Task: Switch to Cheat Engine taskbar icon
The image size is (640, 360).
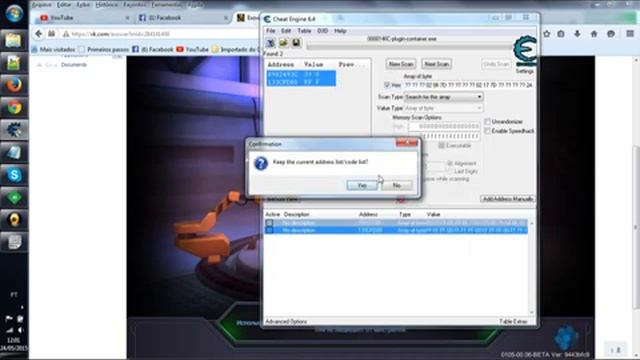Action: point(14,130)
